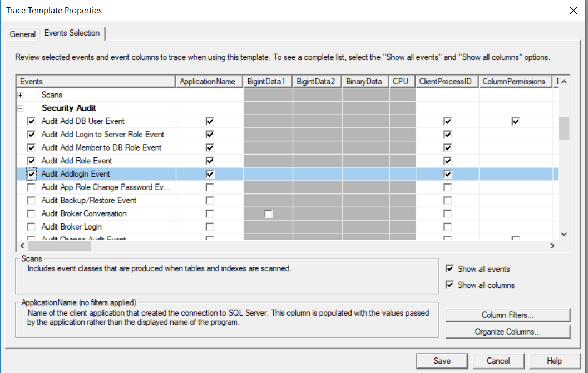Uncheck the Show all columns option
Screen dimensions: 588x373
point(450,285)
